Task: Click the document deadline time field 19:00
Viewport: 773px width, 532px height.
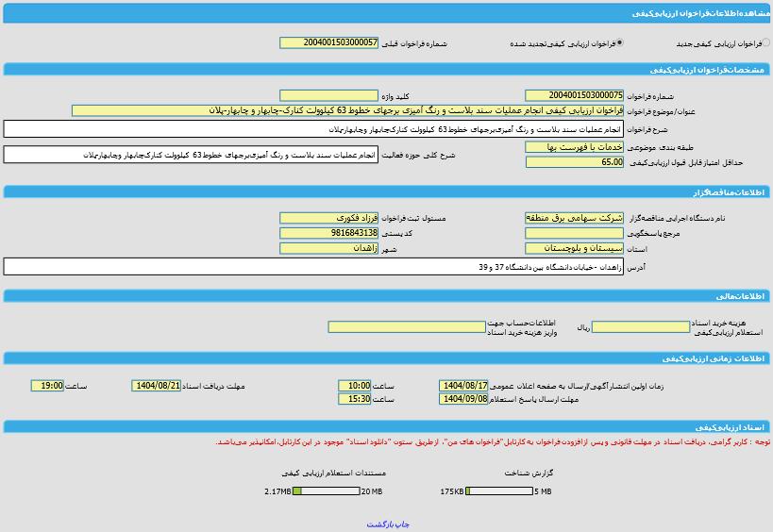Action: point(47,386)
